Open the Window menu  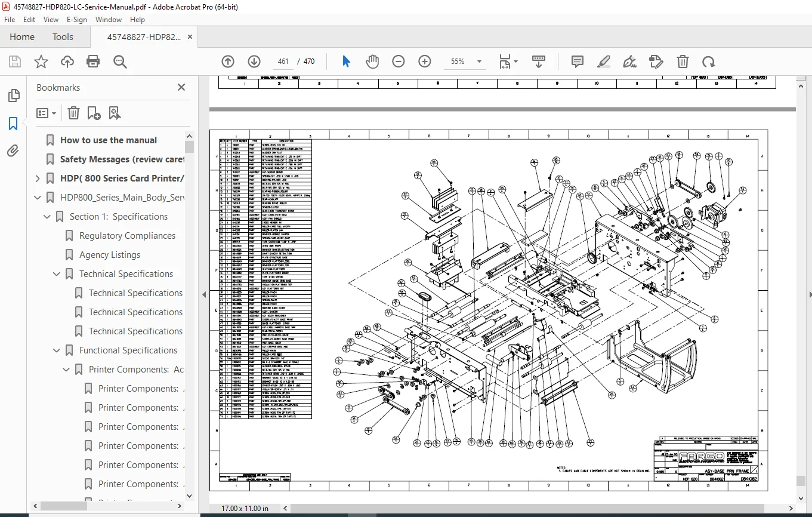click(x=109, y=19)
